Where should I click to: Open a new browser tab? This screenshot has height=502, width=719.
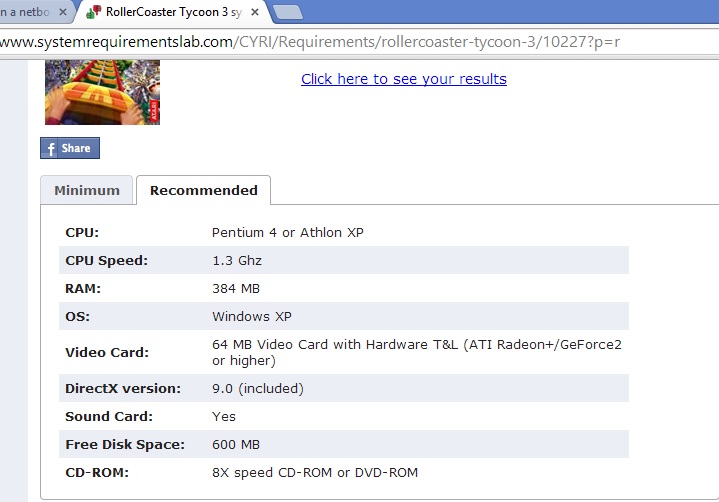(x=288, y=12)
